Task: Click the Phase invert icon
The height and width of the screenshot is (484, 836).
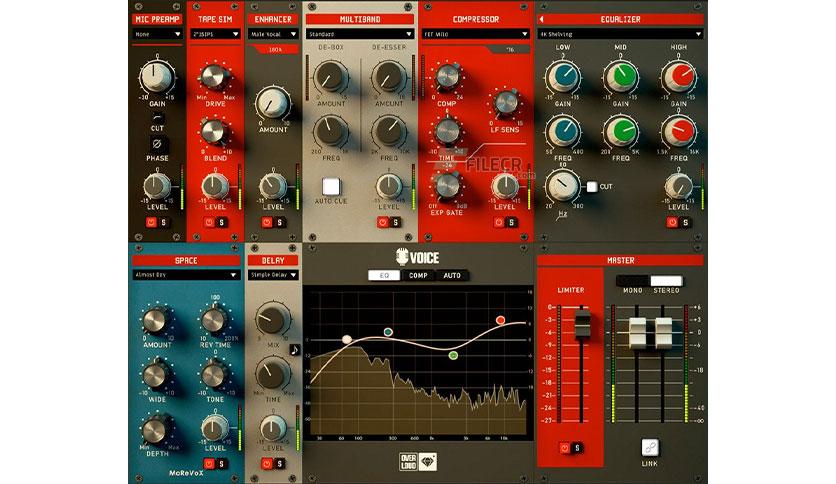Action: coord(157,144)
